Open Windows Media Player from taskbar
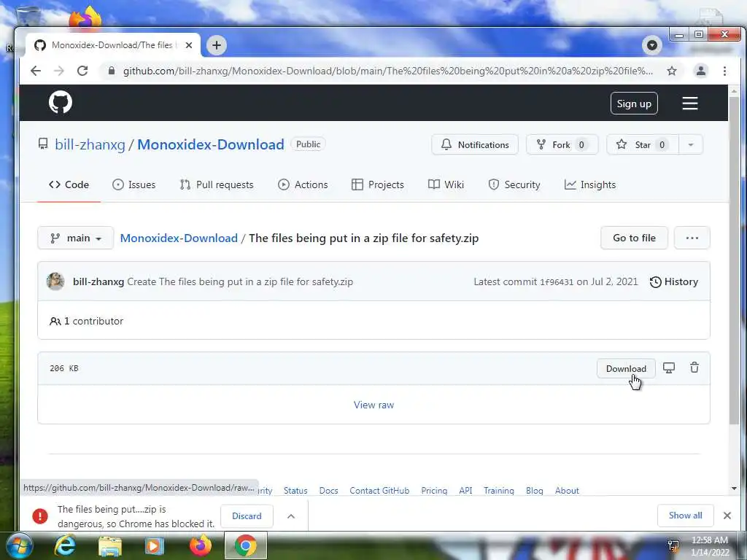747x560 pixels. pos(154,546)
